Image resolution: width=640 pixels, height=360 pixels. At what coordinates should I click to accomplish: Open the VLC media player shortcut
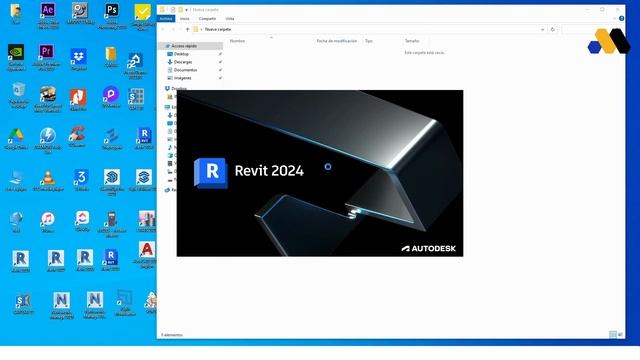point(48,178)
